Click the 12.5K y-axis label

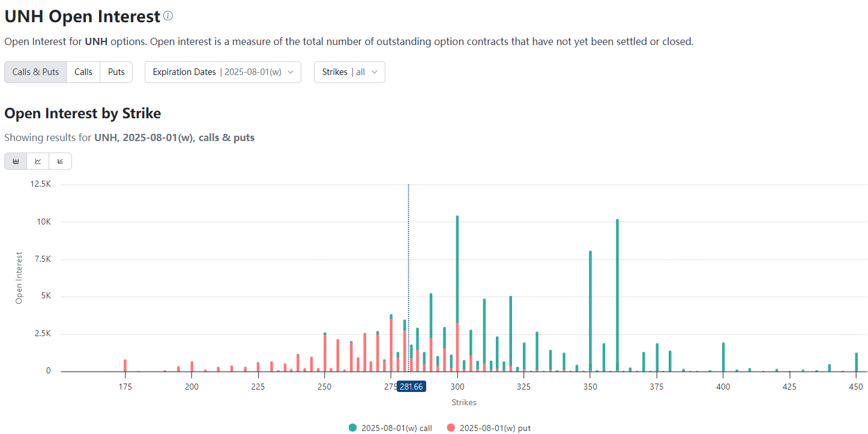click(41, 184)
